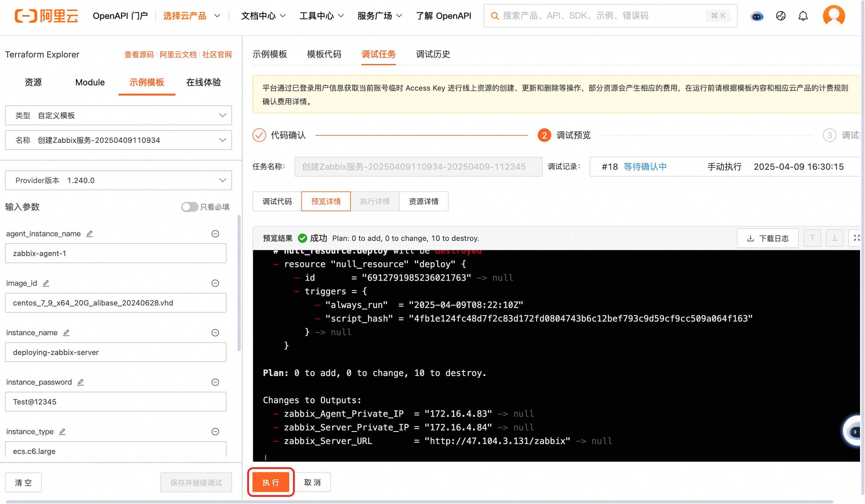Select the 预览详情 sub-tab

click(x=326, y=201)
